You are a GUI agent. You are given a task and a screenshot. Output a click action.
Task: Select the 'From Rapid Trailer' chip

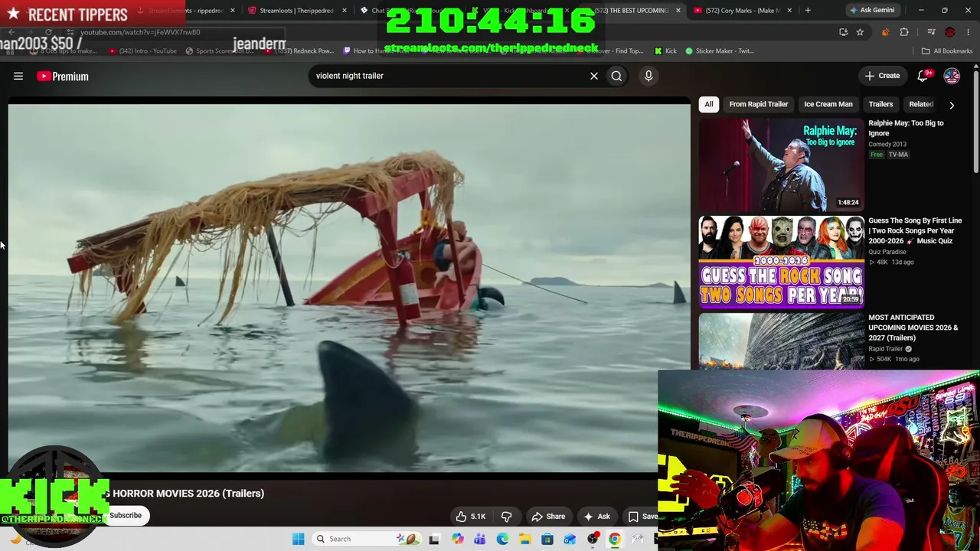[x=759, y=104]
